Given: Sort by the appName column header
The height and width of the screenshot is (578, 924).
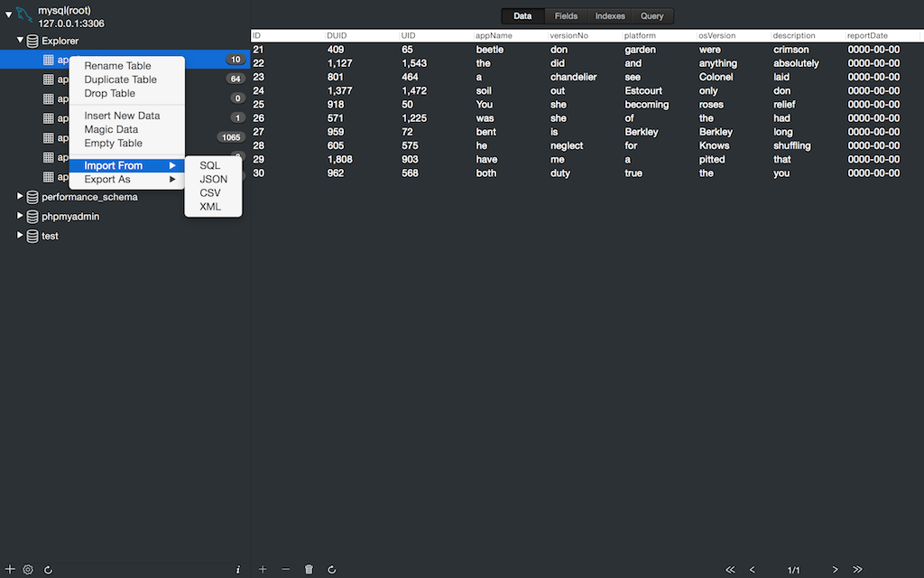Looking at the screenshot, I should (494, 36).
